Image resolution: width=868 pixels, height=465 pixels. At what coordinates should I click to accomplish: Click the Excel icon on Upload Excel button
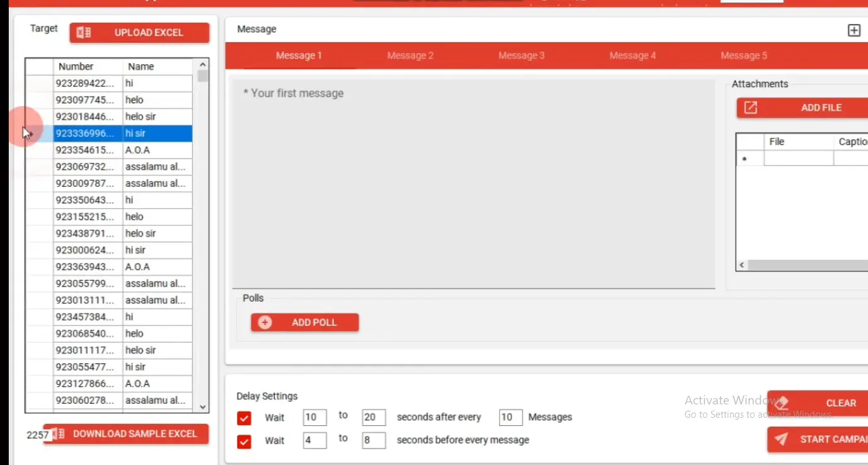(x=83, y=33)
